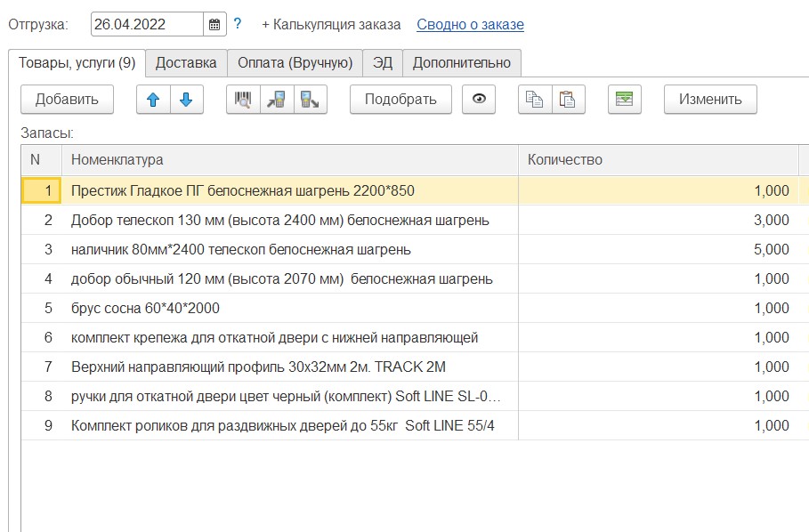Click the upload to data terminal icon
The height and width of the screenshot is (532, 809).
[x=310, y=99]
